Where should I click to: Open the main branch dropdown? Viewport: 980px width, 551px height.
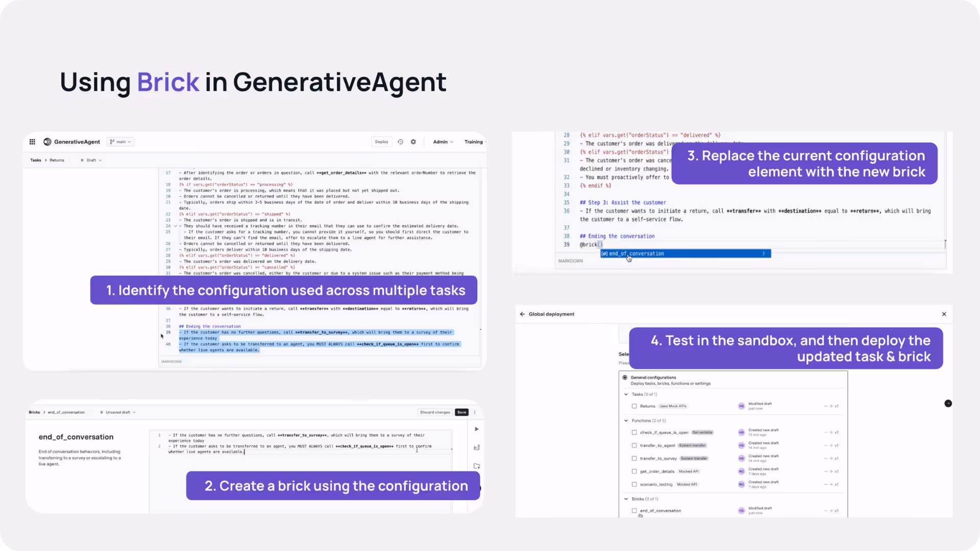pyautogui.click(x=120, y=141)
